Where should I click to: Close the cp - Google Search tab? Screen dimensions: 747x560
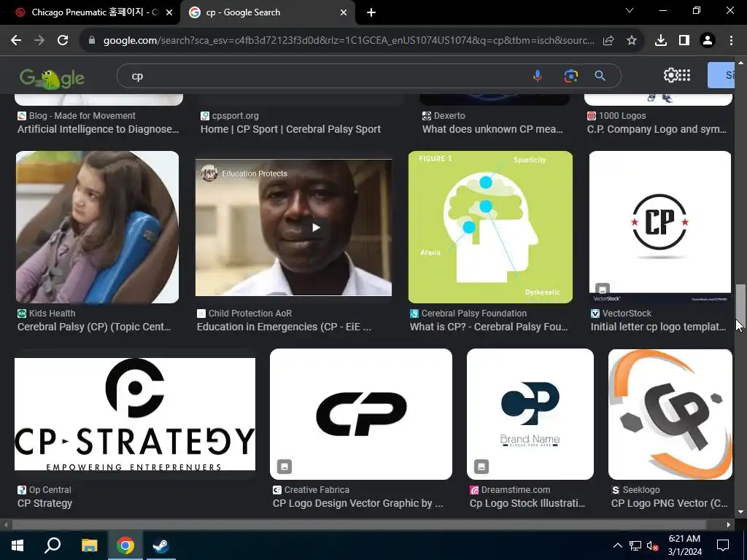pyautogui.click(x=344, y=12)
